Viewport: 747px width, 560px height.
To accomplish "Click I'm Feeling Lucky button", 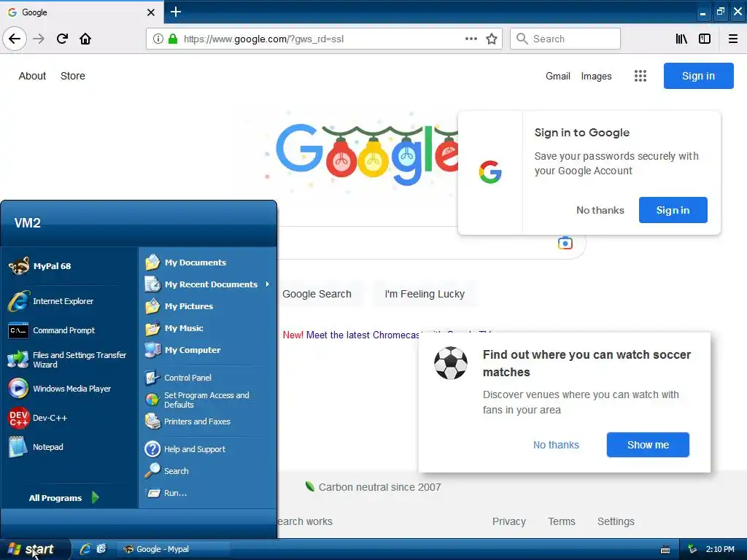I will pyautogui.click(x=425, y=294).
